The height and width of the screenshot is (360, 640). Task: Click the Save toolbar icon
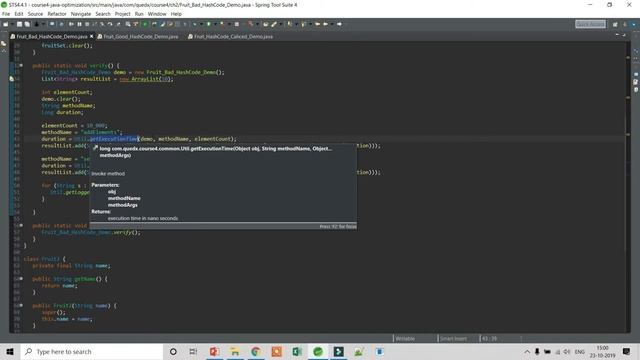19,24
